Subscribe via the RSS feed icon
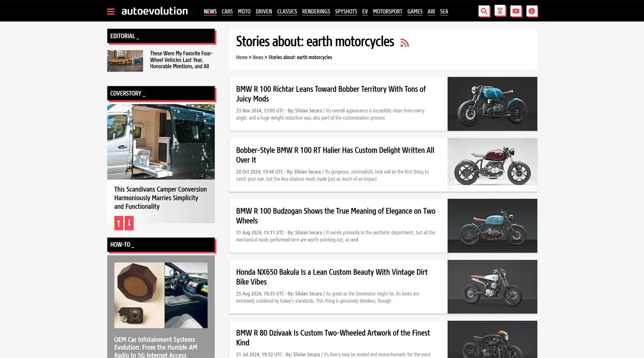The height and width of the screenshot is (358, 644). [405, 43]
